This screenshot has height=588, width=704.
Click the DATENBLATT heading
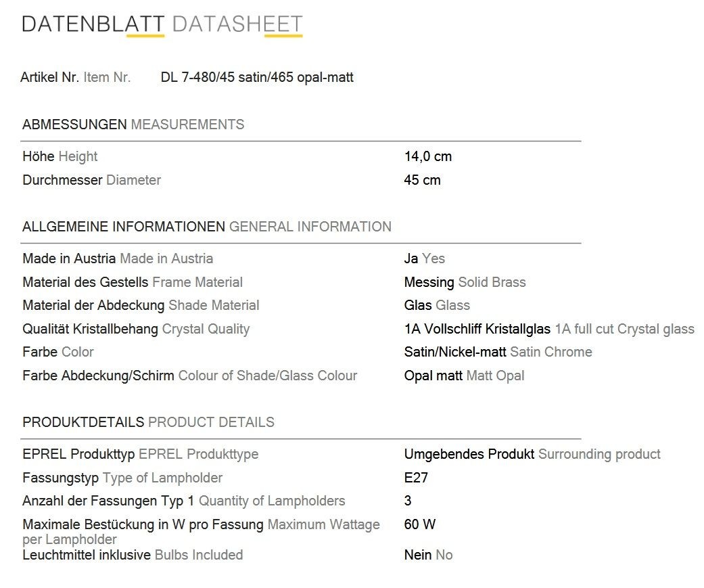tap(93, 24)
